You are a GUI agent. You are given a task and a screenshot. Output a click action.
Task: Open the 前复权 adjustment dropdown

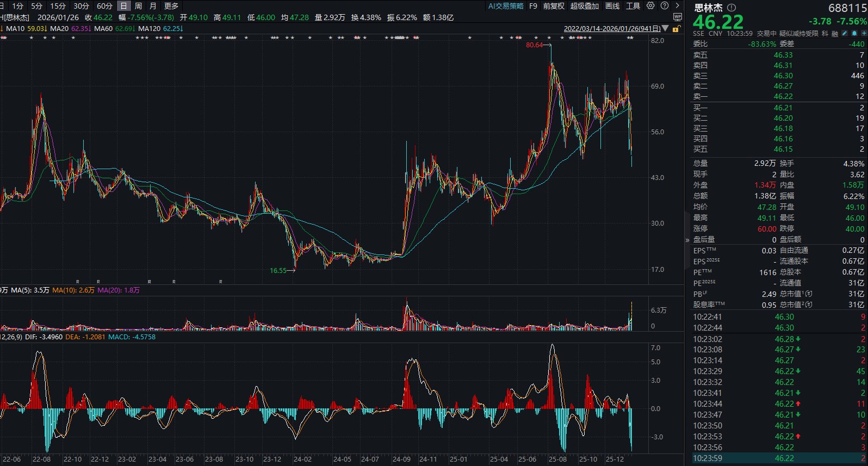pos(554,6)
